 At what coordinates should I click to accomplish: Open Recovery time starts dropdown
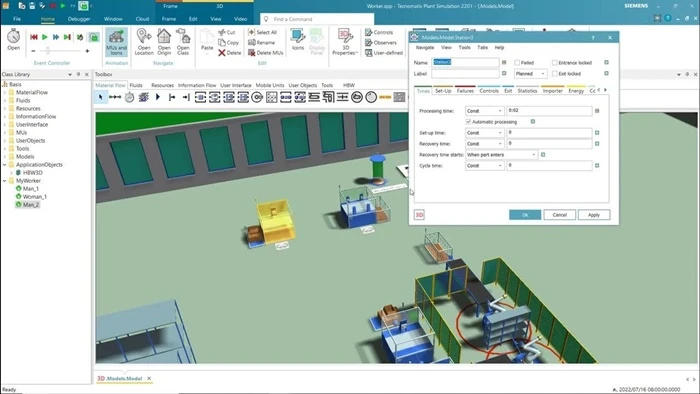coord(501,155)
